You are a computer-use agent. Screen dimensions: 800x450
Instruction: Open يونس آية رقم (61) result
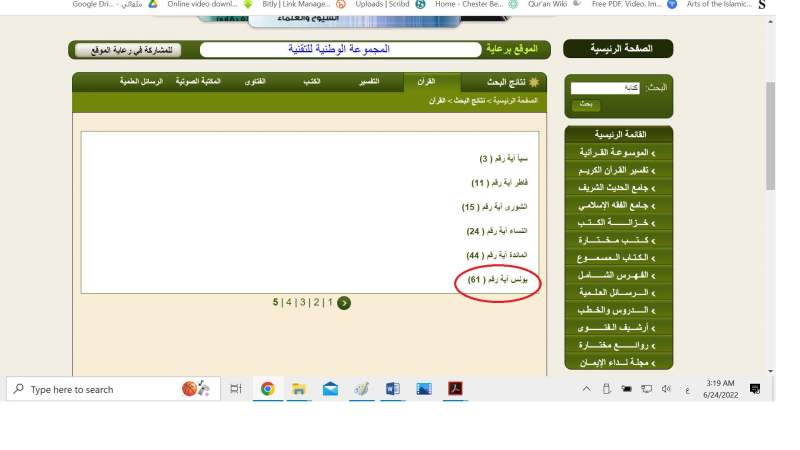497,280
